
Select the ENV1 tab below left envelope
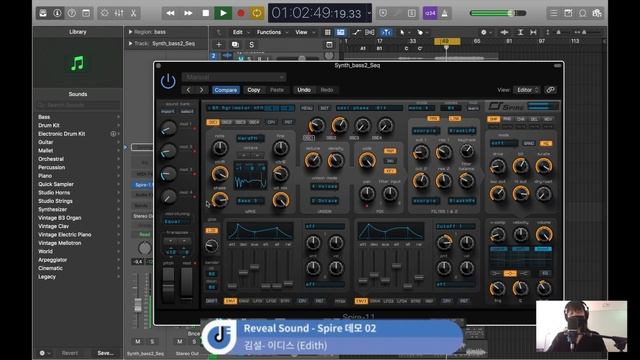(230, 301)
